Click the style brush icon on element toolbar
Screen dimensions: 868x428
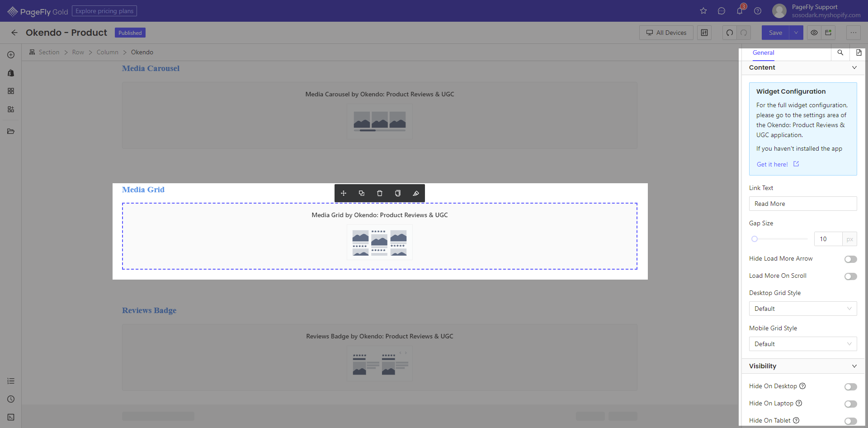(416, 193)
